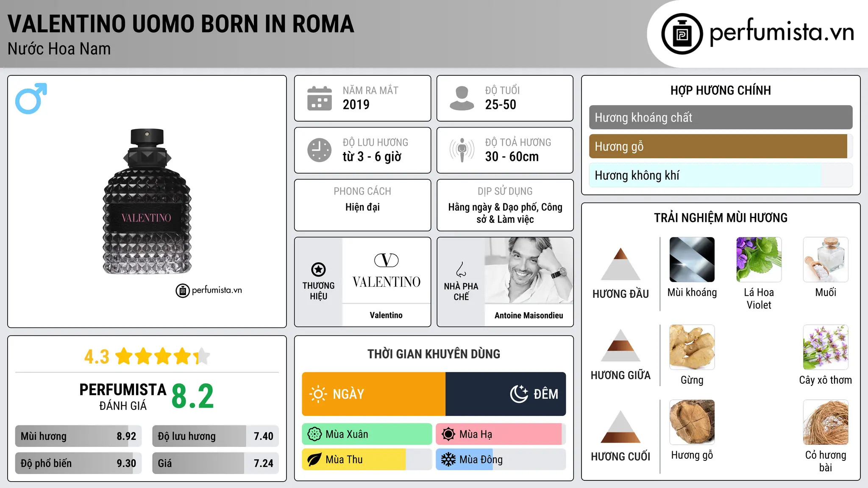Click the brown Hương gỗ accord bar

pos(721,147)
